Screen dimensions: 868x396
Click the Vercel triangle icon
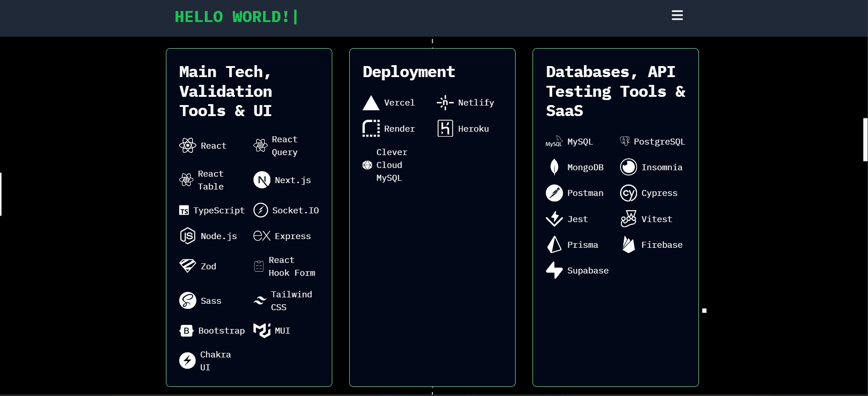pos(371,103)
